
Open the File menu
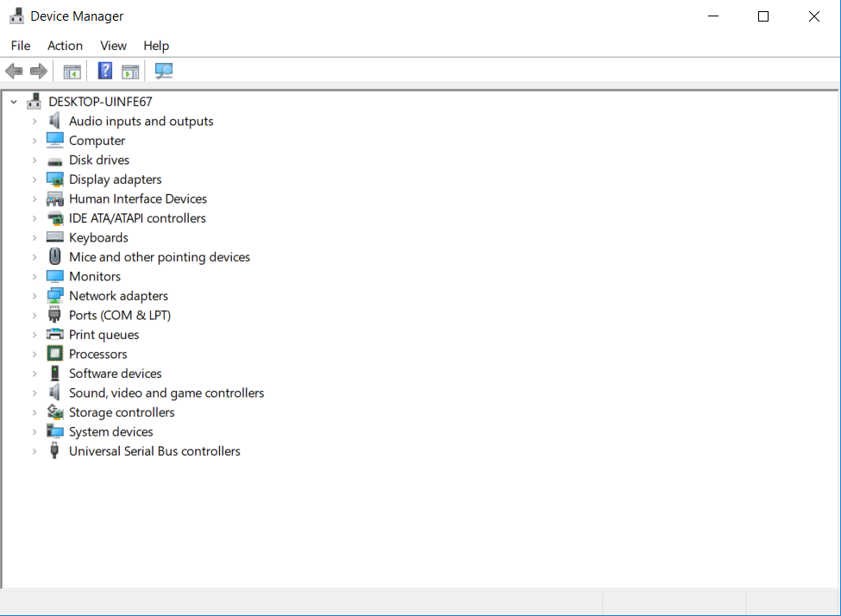coord(21,46)
